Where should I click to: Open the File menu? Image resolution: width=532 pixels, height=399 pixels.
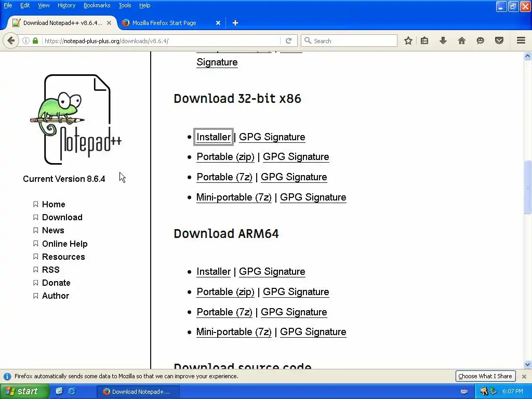pos(8,5)
